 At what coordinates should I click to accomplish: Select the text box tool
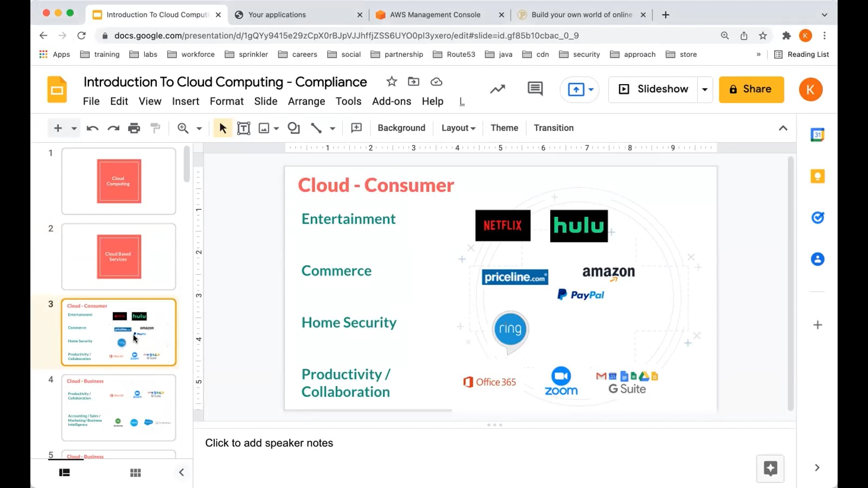click(244, 129)
